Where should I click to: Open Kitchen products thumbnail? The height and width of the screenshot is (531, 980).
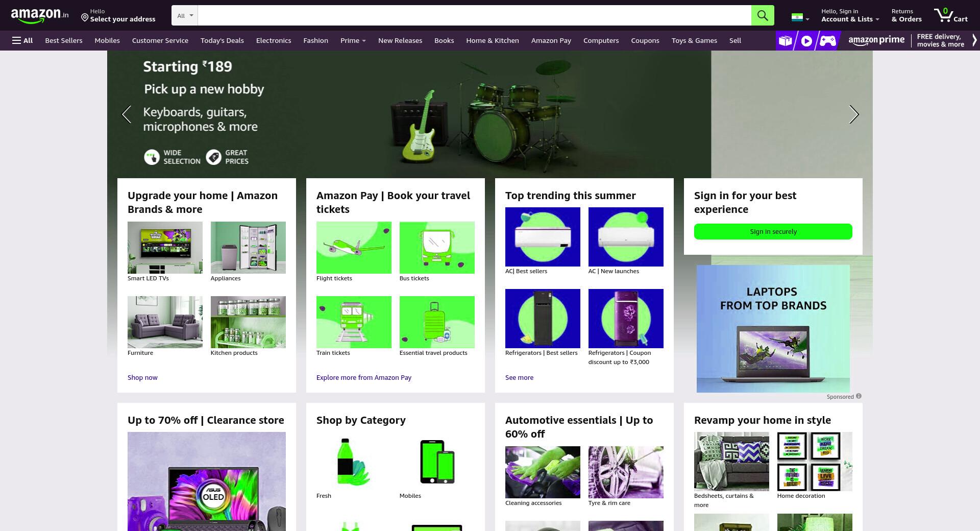(248, 322)
